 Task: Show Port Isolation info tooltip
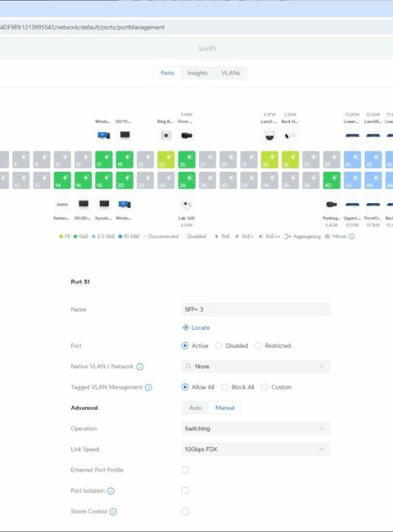tap(111, 491)
